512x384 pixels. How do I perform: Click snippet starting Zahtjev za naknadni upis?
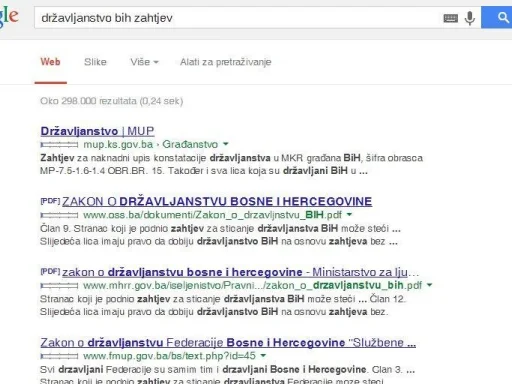pyautogui.click(x=231, y=164)
